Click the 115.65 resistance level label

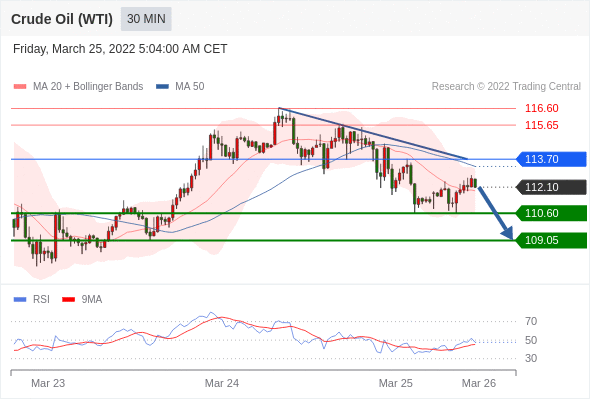[x=541, y=125]
